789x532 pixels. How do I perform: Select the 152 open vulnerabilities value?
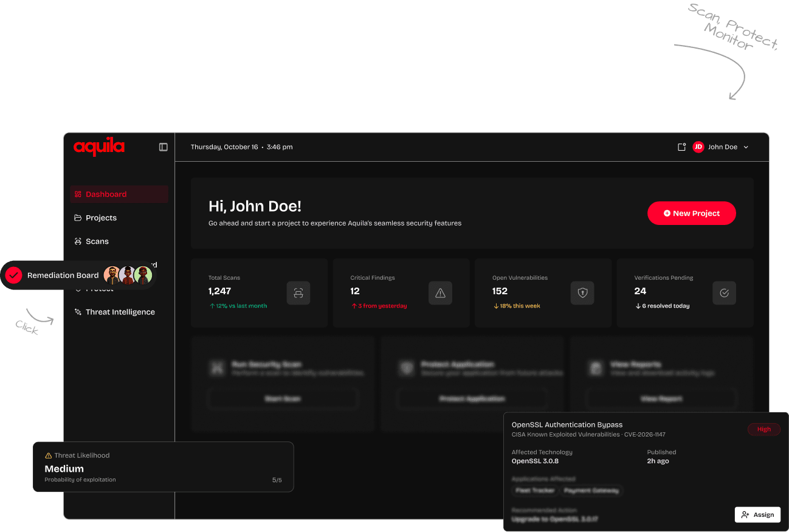click(500, 291)
